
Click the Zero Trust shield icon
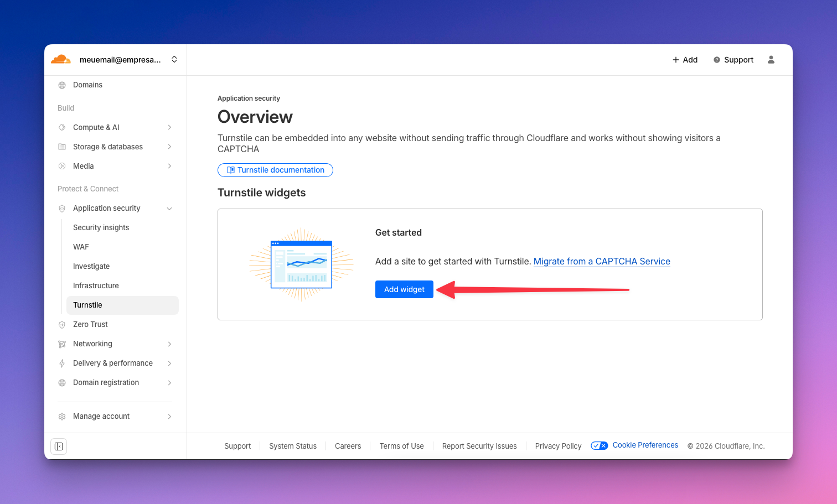(x=62, y=325)
